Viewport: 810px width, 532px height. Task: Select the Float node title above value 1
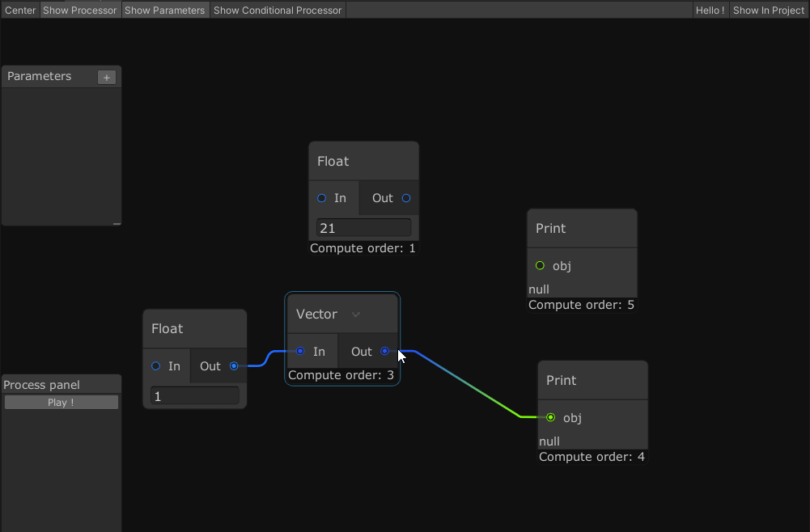click(168, 329)
